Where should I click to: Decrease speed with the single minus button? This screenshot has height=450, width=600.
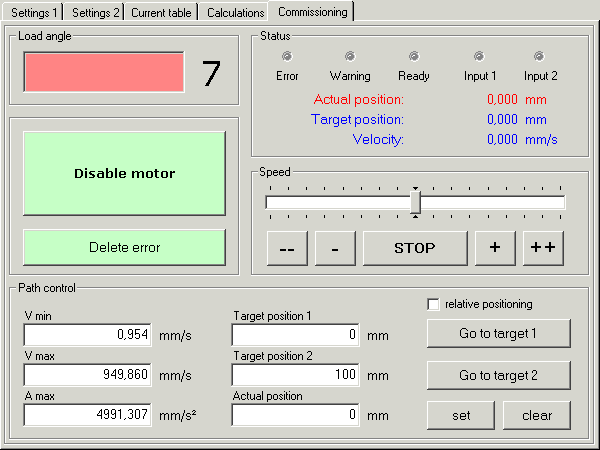tap(335, 248)
